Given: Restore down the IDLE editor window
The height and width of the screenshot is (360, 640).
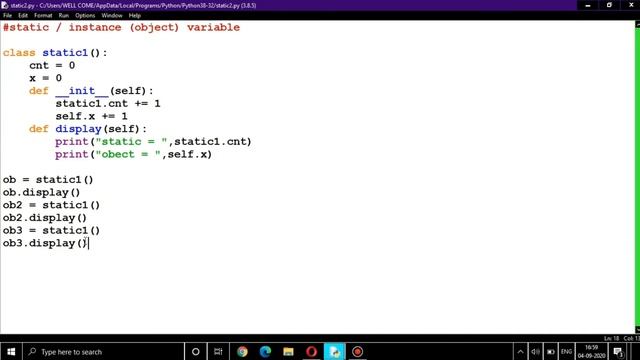Looking at the screenshot, I should pyautogui.click(x=609, y=5).
